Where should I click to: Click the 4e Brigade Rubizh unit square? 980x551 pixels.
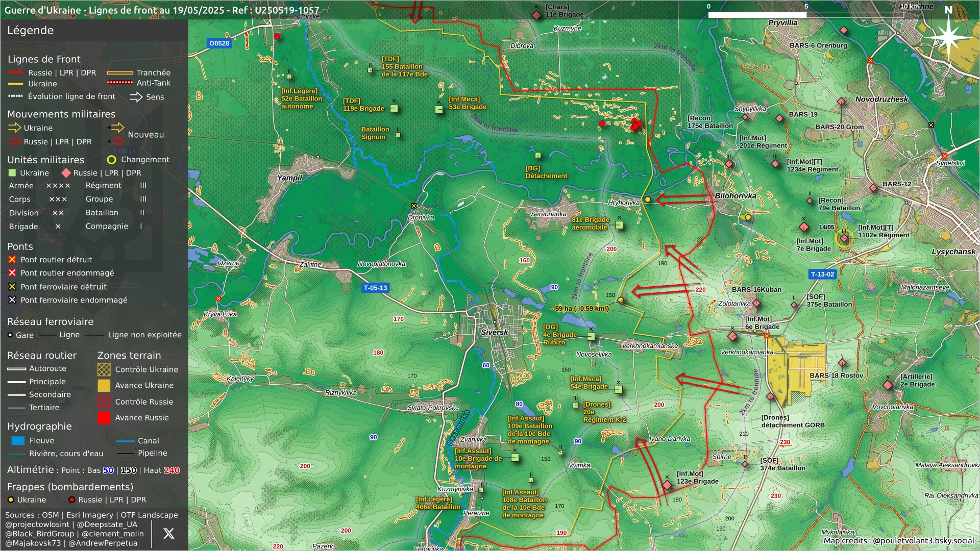[591, 337]
